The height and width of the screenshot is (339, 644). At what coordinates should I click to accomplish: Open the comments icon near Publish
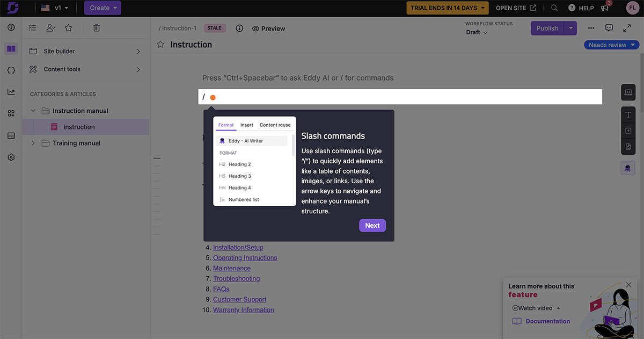coord(609,28)
